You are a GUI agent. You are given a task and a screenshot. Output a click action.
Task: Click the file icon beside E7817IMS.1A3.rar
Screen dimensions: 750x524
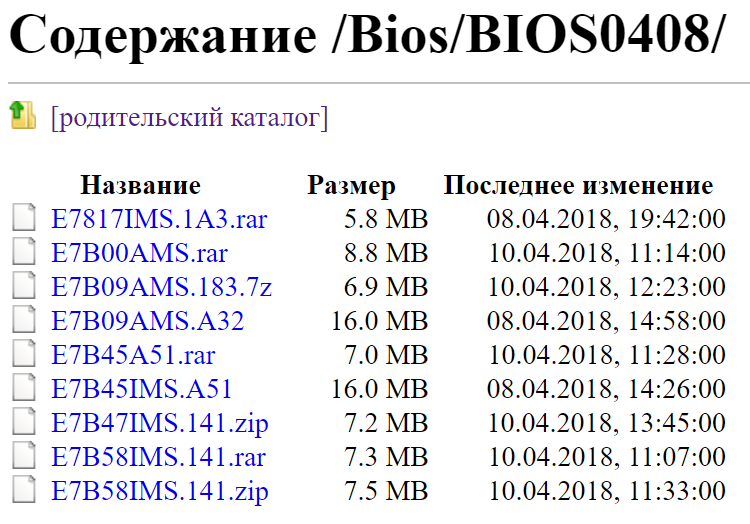(x=24, y=219)
